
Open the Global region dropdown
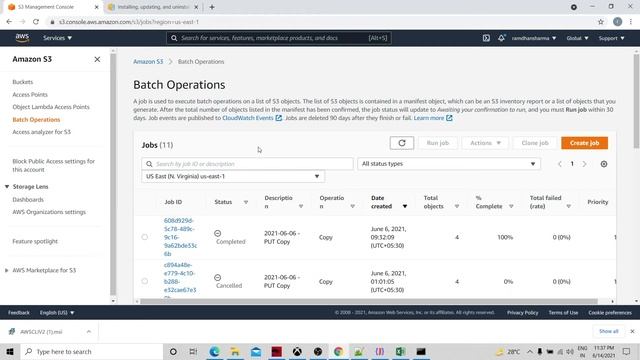pyautogui.click(x=577, y=38)
